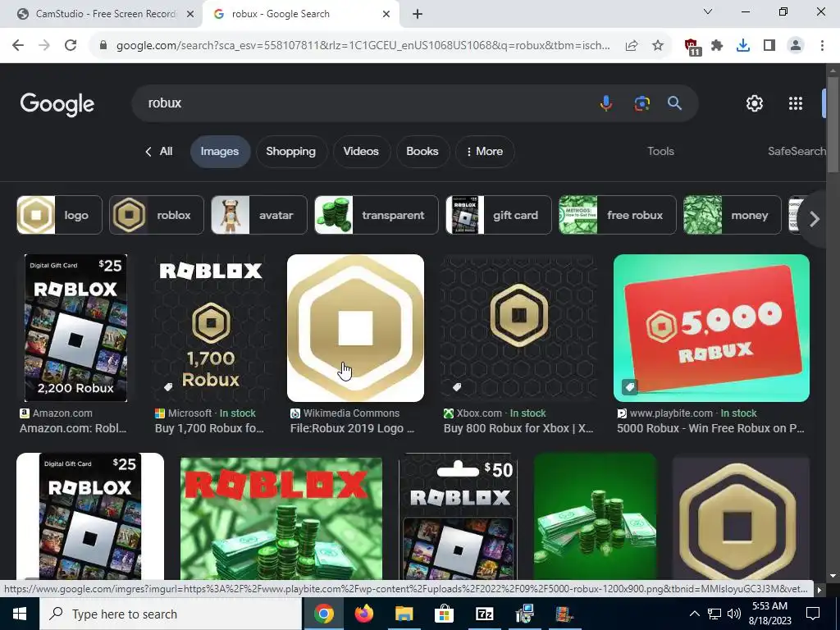This screenshot has width=840, height=630.
Task: Select the roblox suggestion chip
Action: (157, 215)
